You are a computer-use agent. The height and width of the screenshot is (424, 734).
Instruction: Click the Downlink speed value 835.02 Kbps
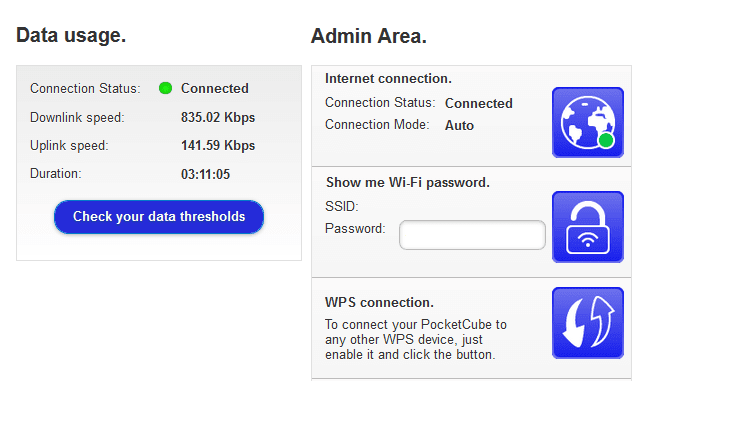coord(218,117)
